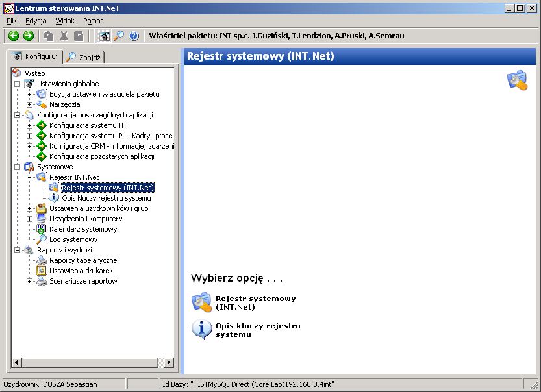Click the green back arrow toolbar icon

coord(14,36)
